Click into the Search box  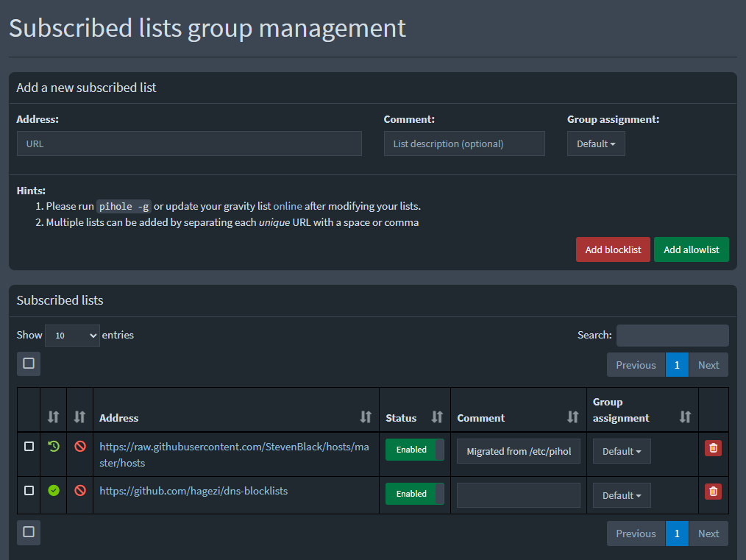click(672, 336)
